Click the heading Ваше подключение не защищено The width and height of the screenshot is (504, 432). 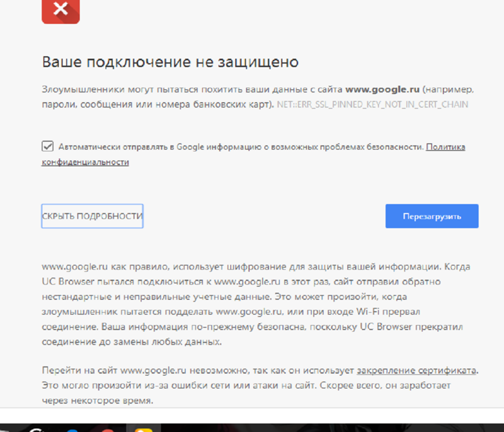170,62
